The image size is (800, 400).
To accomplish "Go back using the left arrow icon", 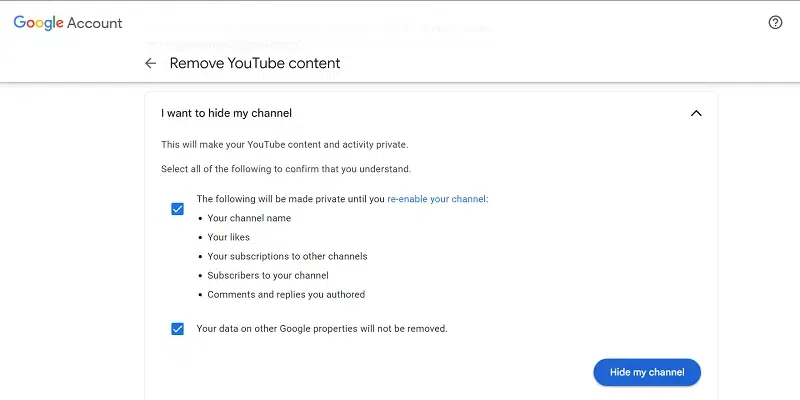I will click(151, 63).
